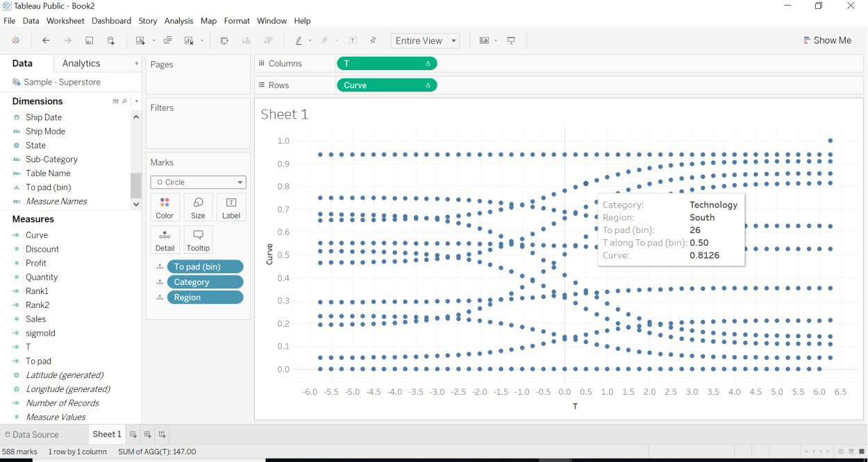Select Number of Records measure

coord(62,403)
